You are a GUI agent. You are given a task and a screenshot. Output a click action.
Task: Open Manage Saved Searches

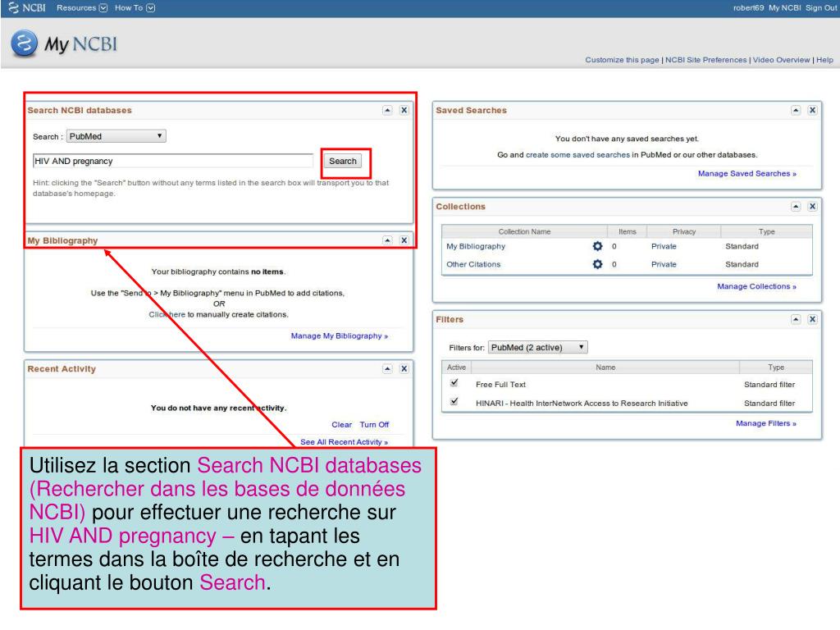(x=746, y=174)
